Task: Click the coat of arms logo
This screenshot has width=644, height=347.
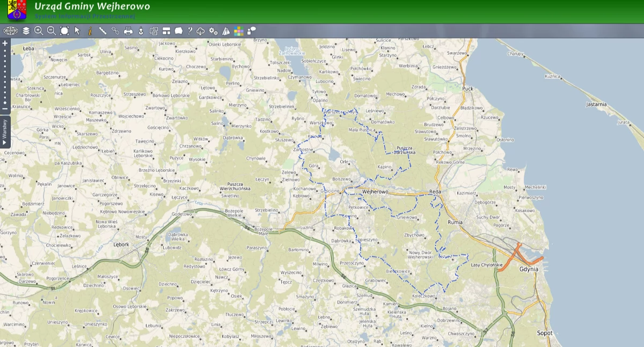Action: tap(17, 10)
